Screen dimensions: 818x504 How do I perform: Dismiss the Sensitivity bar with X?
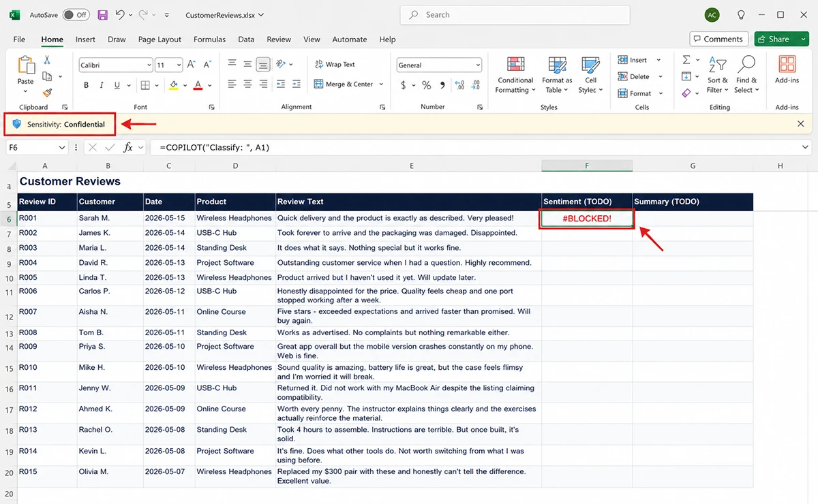tap(800, 124)
